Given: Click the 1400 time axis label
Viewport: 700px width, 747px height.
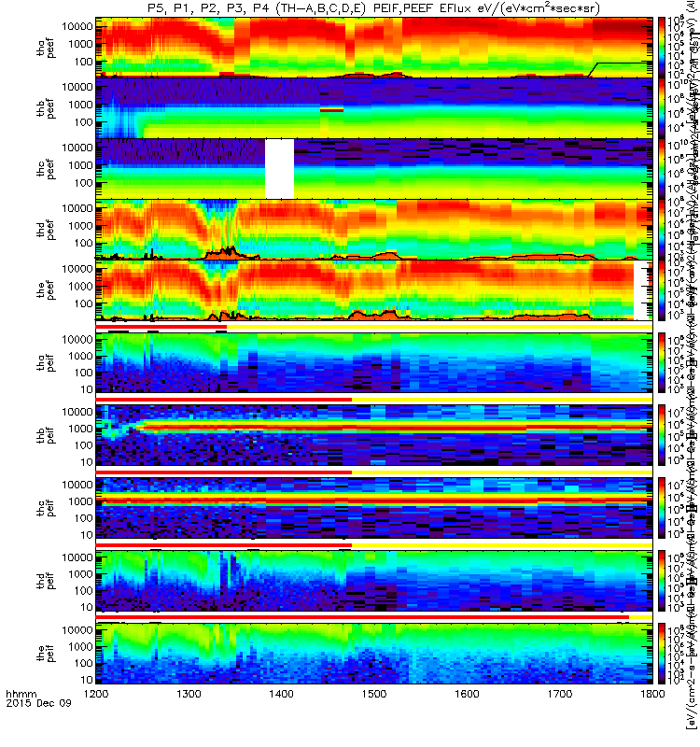Looking at the screenshot, I should 282,694.
